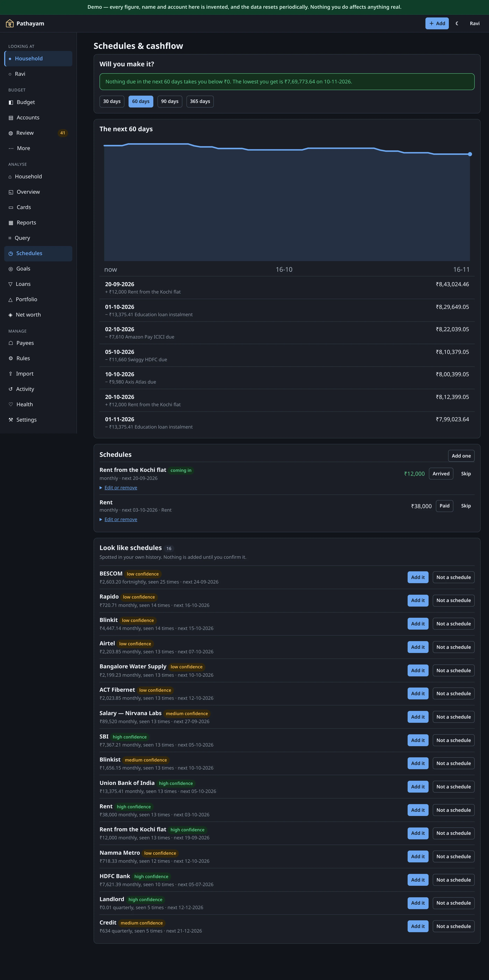The height and width of the screenshot is (980, 489).
Task: Click the Loans triangle icon
Action: (10, 284)
